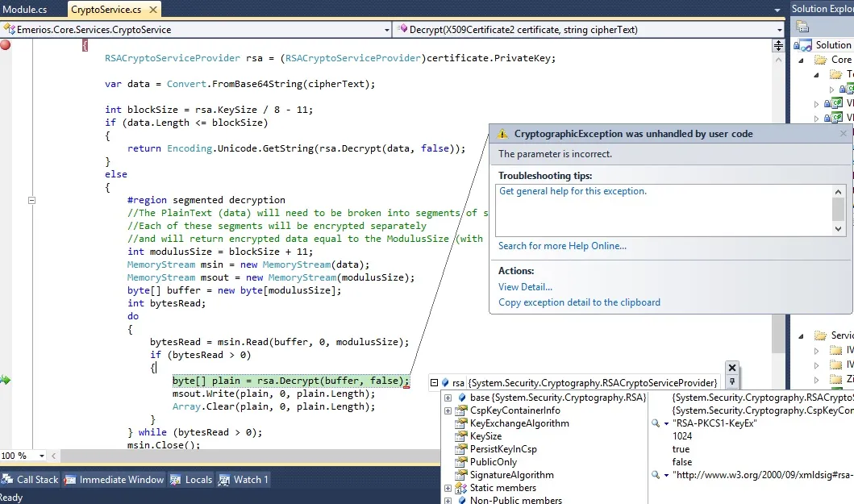Open the 100 % zoom level dropdown
The image size is (854, 504).
tap(41, 456)
